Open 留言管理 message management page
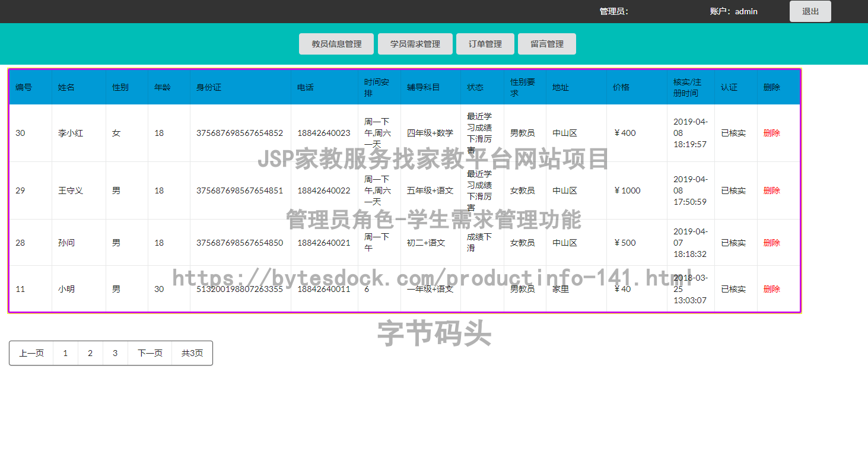The width and height of the screenshot is (868, 467). coord(546,43)
